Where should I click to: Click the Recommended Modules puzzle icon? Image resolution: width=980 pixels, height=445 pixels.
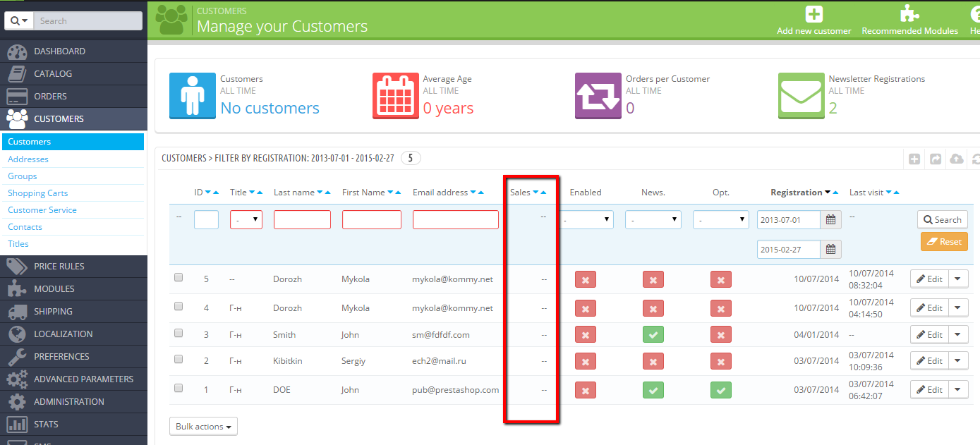(909, 14)
